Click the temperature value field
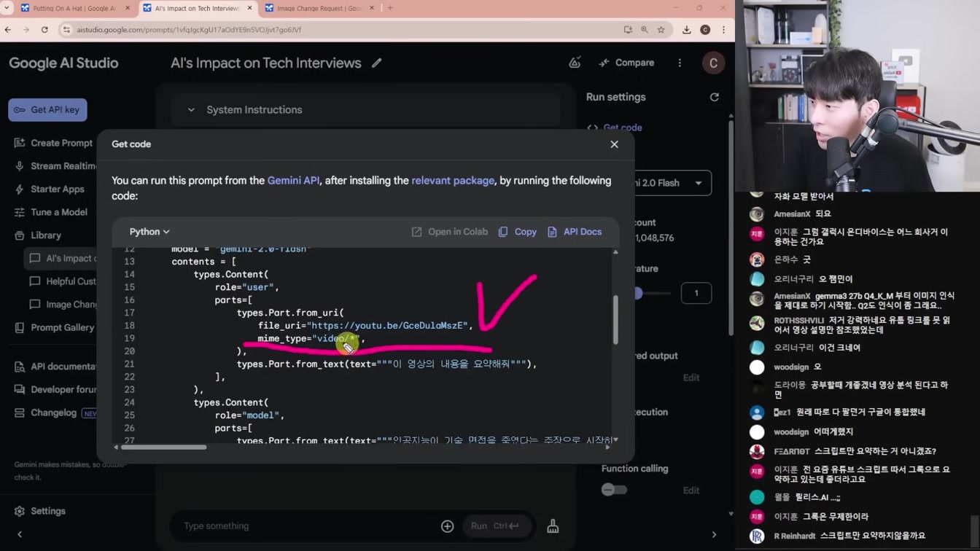 [696, 293]
